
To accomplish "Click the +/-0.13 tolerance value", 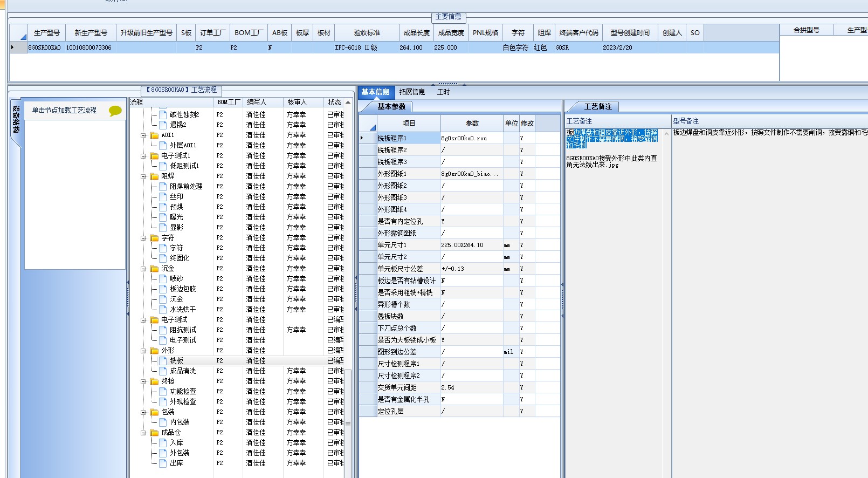I will (472, 269).
